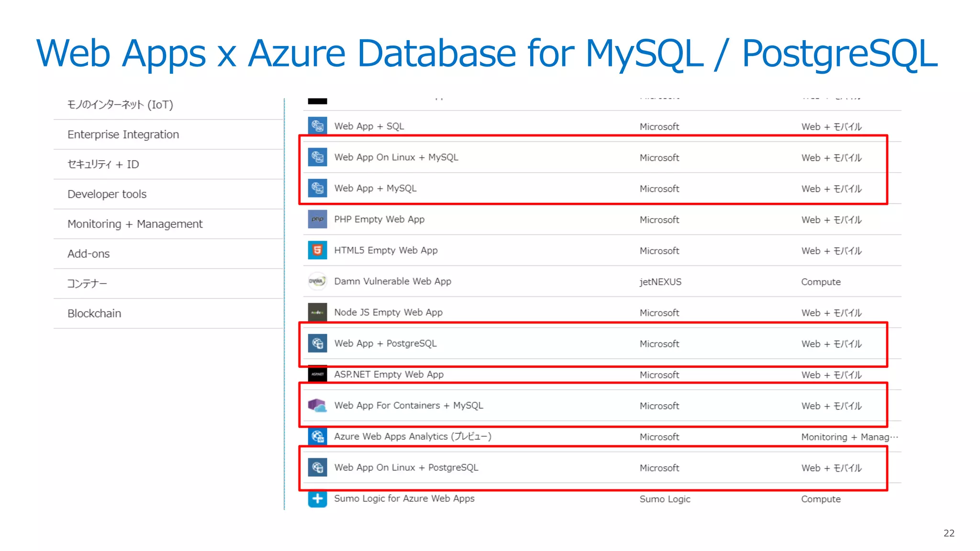This screenshot has width=980, height=551.
Task: Click the jetNEXUS publisher cell
Action: coord(660,282)
